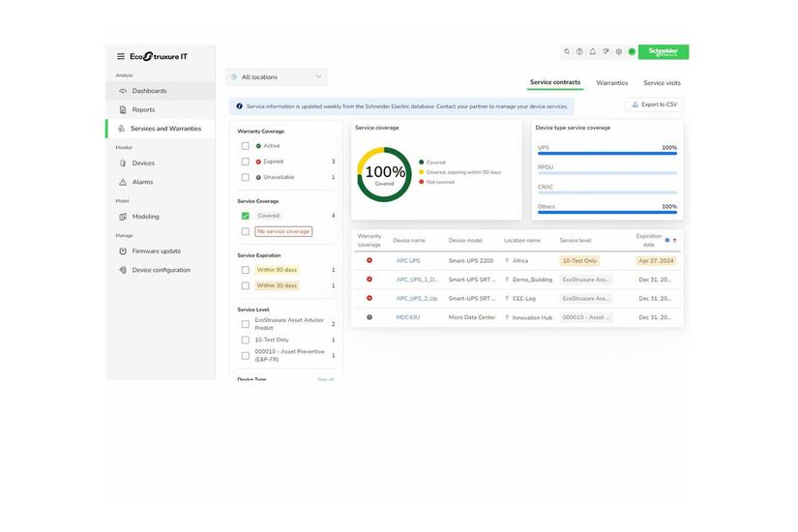Click the green user status circle
Screen dimensions: 798x532
632,52
